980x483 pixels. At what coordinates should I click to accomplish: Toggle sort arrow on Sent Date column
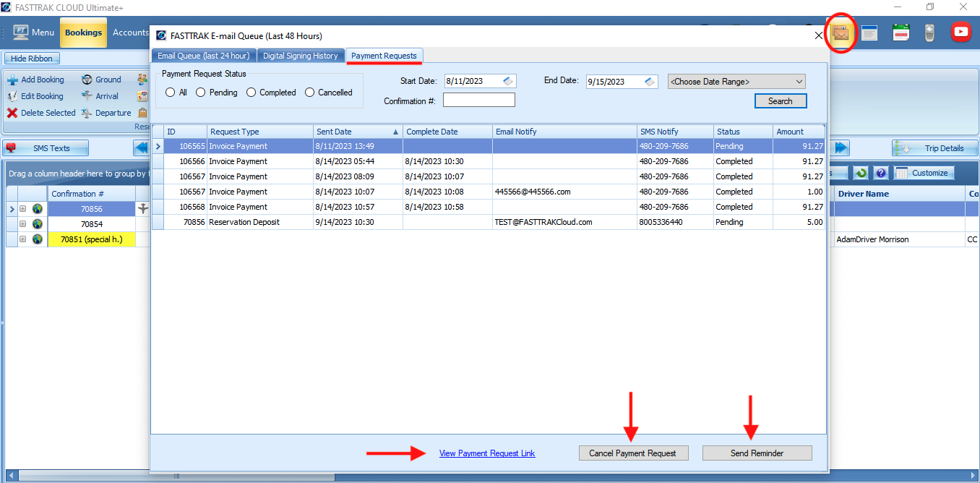click(395, 132)
